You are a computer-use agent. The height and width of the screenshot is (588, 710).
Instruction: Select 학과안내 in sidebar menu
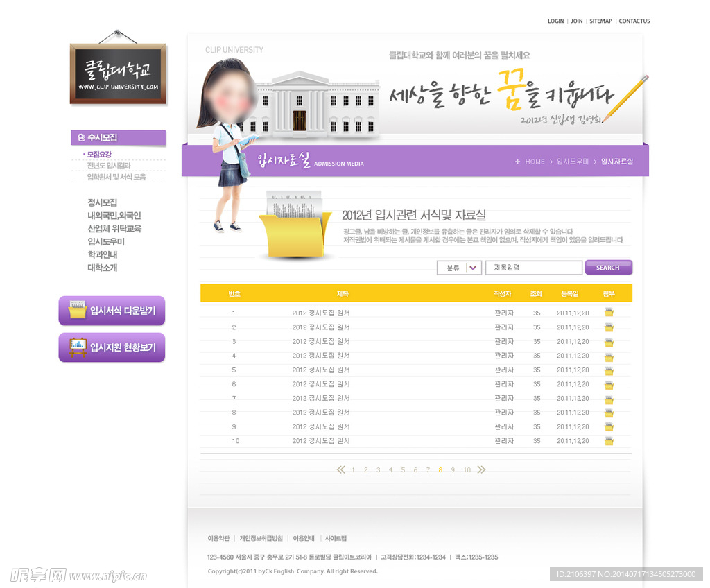[103, 254]
